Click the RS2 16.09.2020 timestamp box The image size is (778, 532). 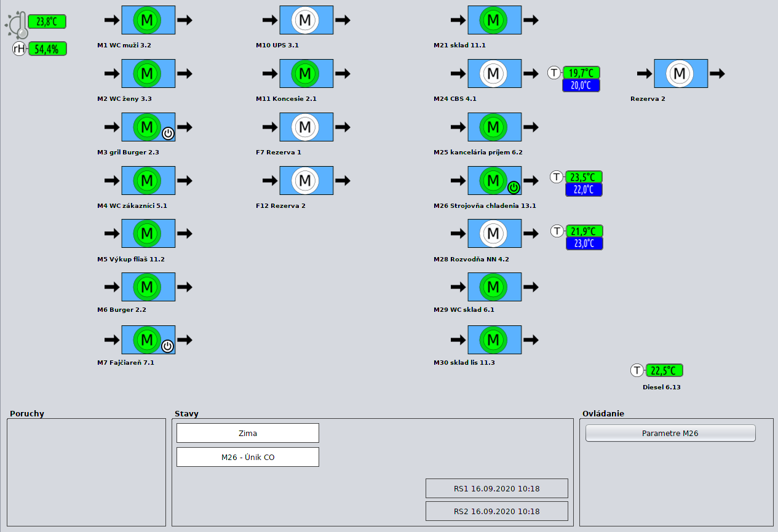pyautogui.click(x=496, y=511)
